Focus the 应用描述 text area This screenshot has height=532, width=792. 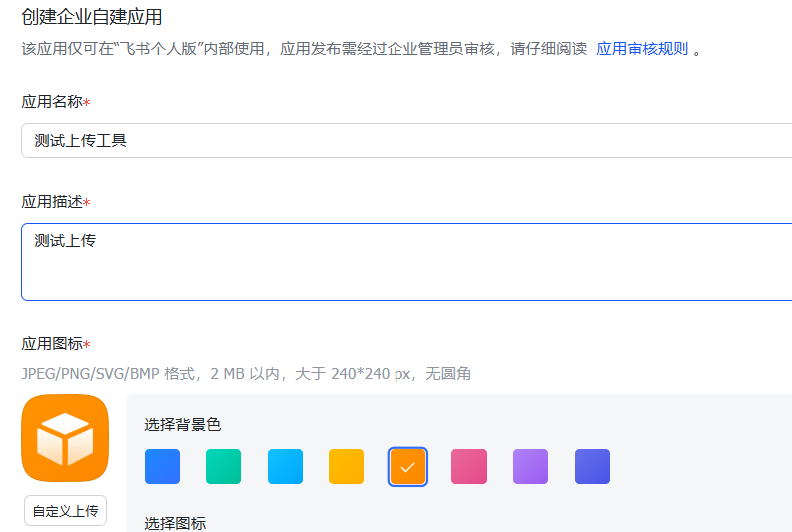406,262
